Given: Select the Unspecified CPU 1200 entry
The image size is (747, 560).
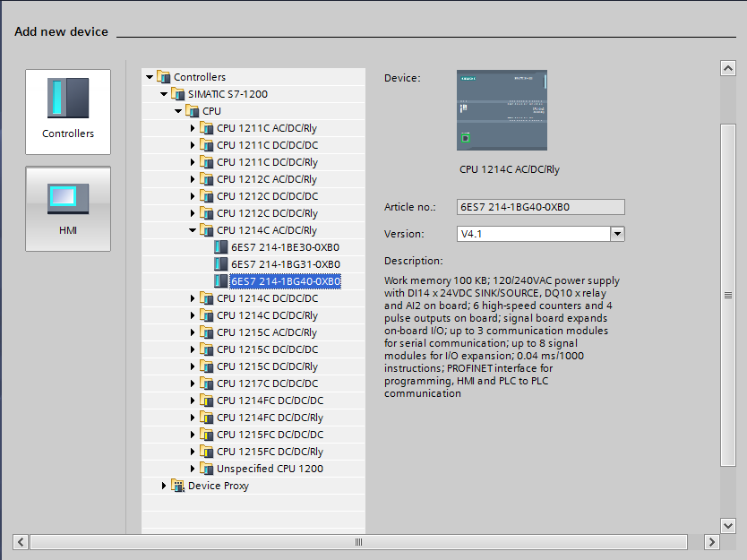Looking at the screenshot, I should point(270,469).
